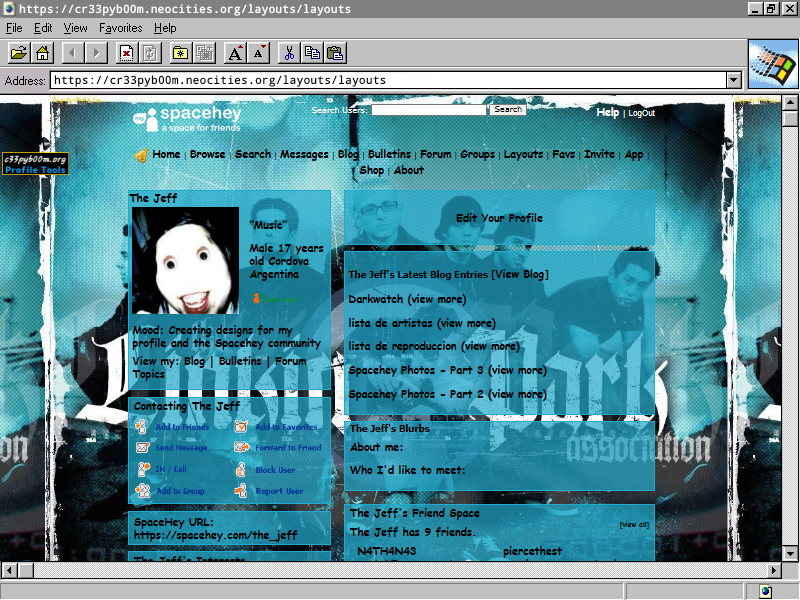800x600 pixels.
Task: Refresh the page toolbar icon
Action: coord(150,53)
